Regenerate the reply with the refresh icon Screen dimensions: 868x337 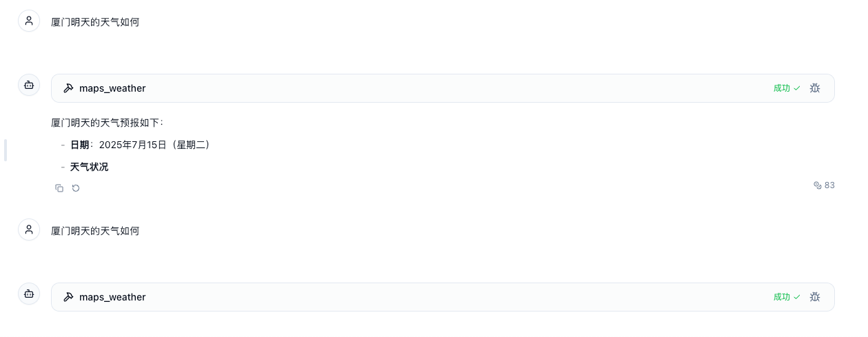tap(76, 188)
